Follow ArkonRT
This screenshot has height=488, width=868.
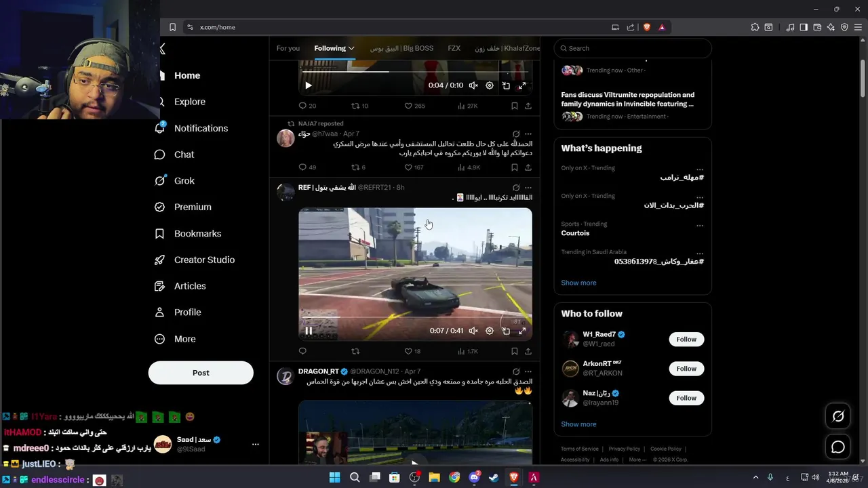(686, 369)
